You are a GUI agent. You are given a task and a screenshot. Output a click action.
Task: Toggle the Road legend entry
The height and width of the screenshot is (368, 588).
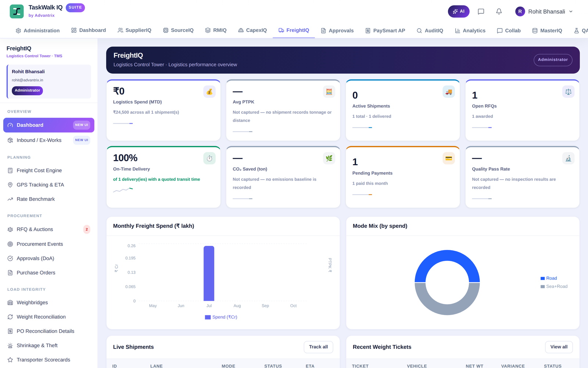pos(549,278)
